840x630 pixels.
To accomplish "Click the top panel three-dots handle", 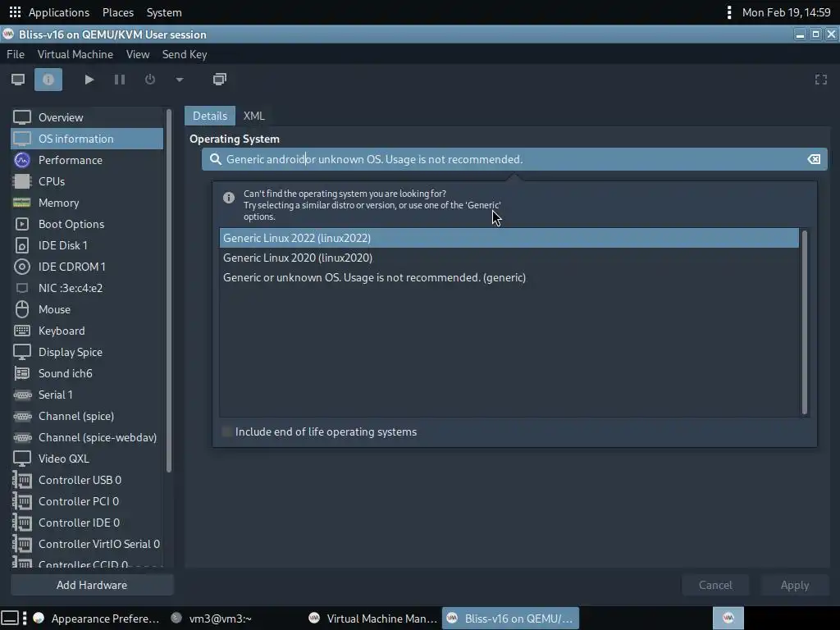I will pos(728,12).
